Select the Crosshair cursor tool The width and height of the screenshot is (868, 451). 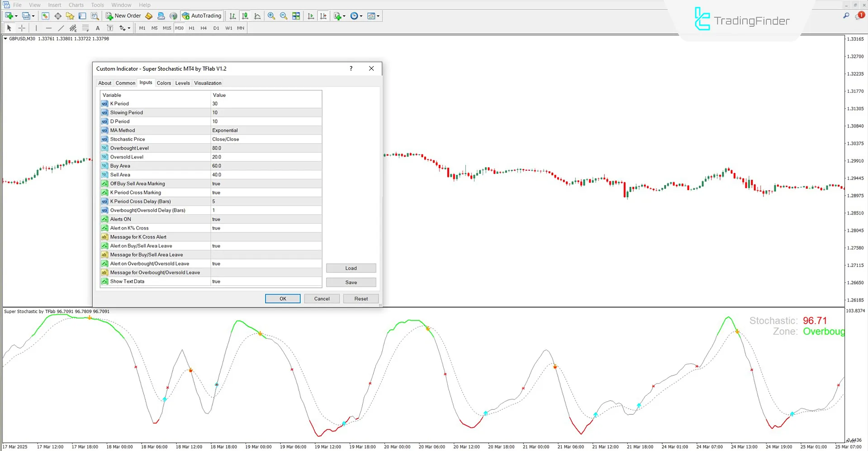point(22,28)
